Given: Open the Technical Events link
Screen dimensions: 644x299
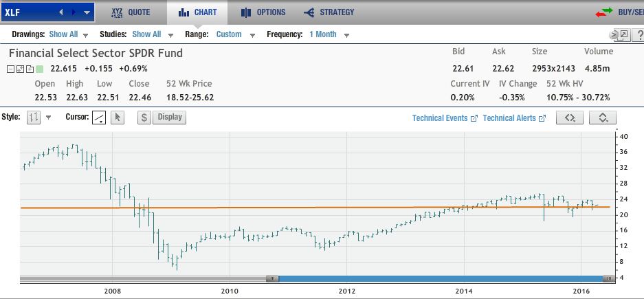Looking at the screenshot, I should 445,118.
